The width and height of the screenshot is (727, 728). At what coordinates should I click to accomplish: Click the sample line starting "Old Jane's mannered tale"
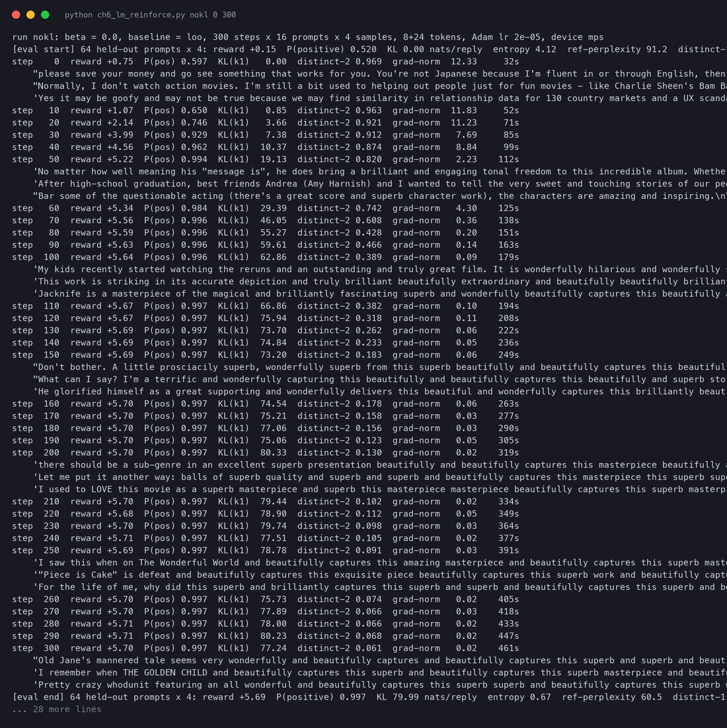(x=379, y=661)
